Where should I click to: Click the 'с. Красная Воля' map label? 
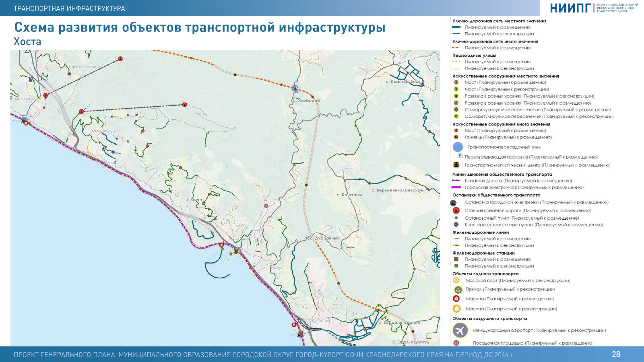point(403,82)
